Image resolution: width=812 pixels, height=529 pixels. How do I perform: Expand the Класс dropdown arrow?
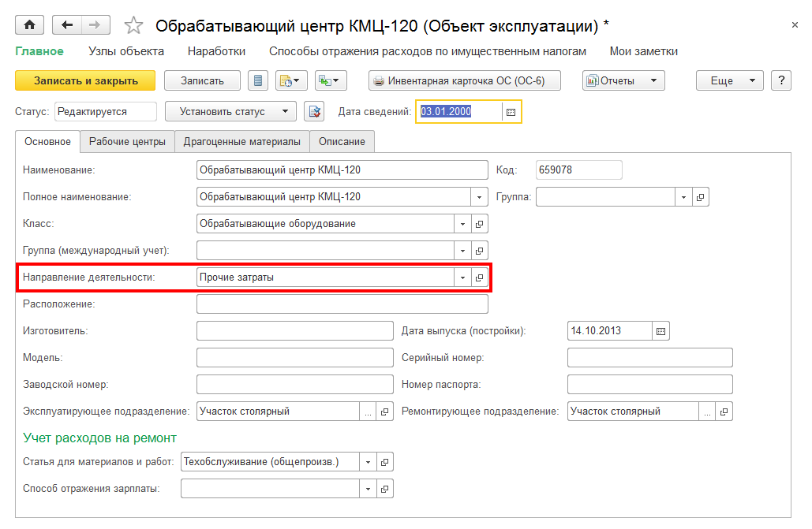462,224
